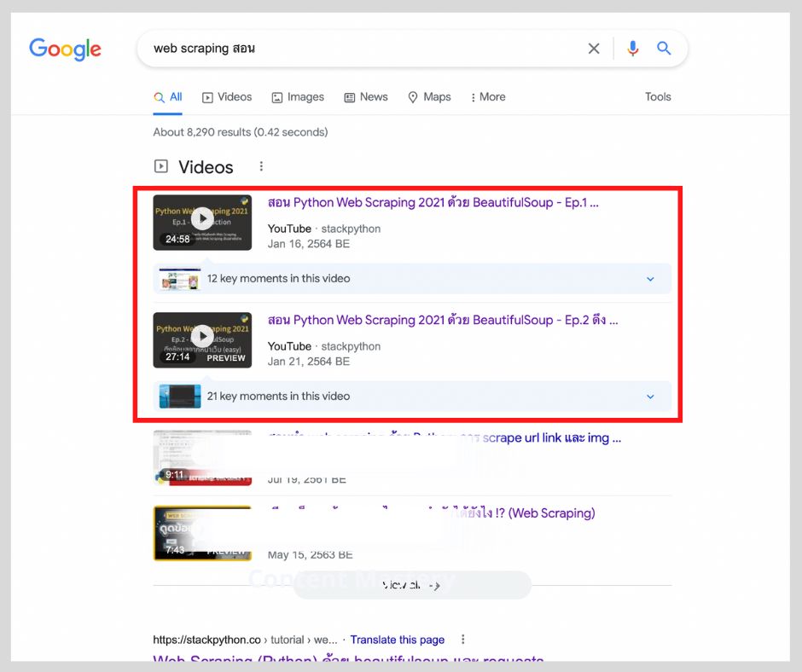
Task: Click the View all videos button
Action: pyautogui.click(x=412, y=585)
